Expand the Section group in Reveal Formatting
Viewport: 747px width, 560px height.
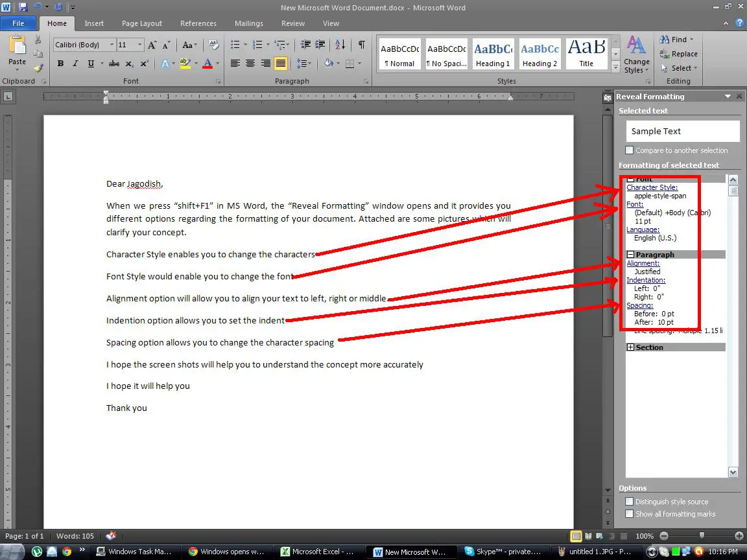click(631, 347)
